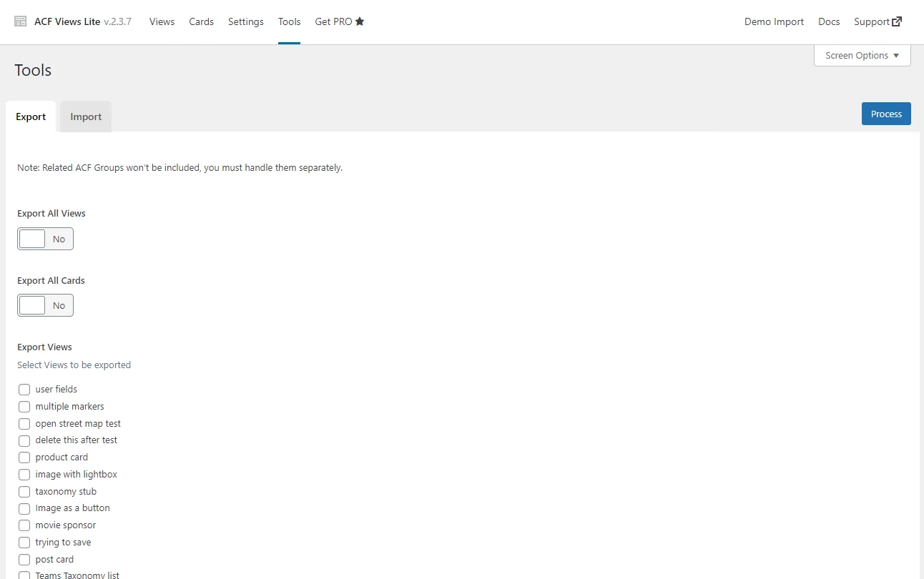
Task: Click the Select Views to be exported text
Action: pos(74,365)
